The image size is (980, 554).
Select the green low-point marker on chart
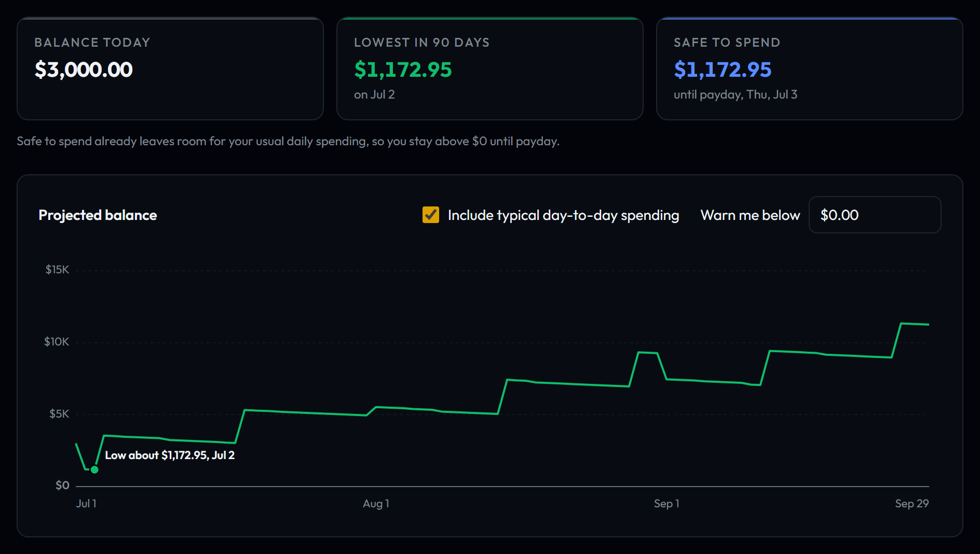94,469
